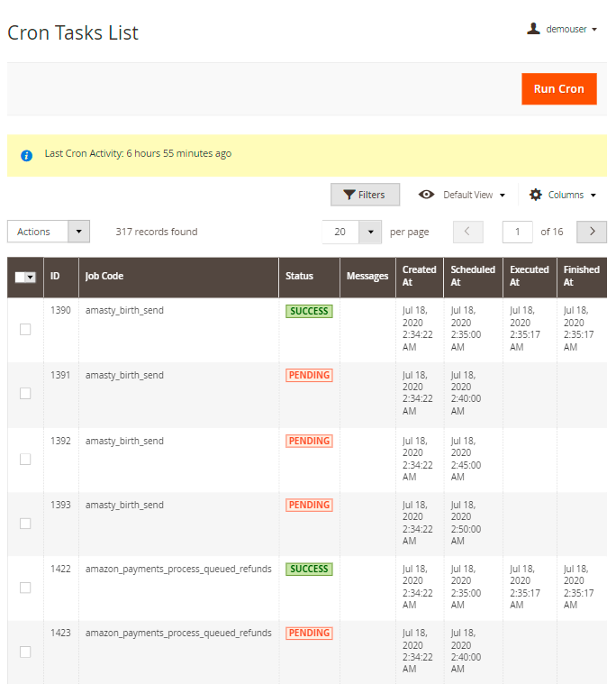Open the Actions dropdown
The height and width of the screenshot is (684, 616).
click(x=49, y=232)
